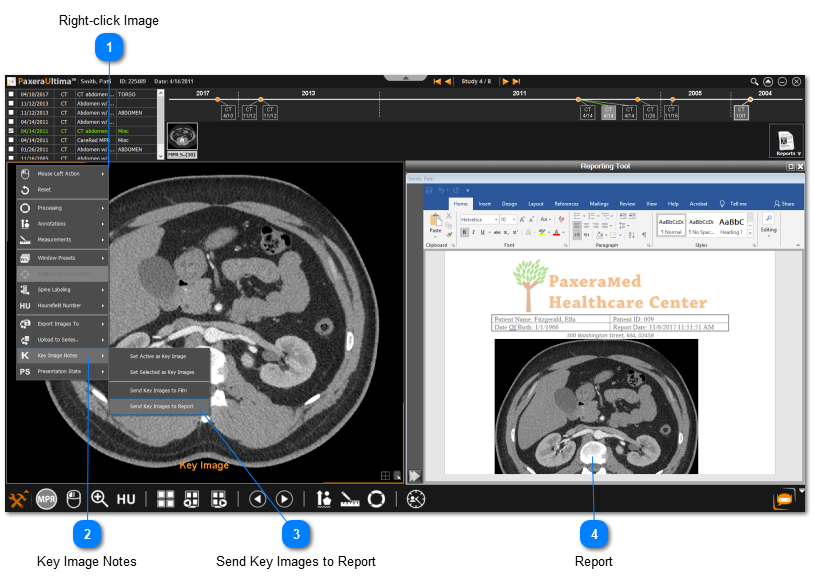Viewport: 814px width, 585px height.
Task: Expand the Presentation State submenu
Action: 60,372
